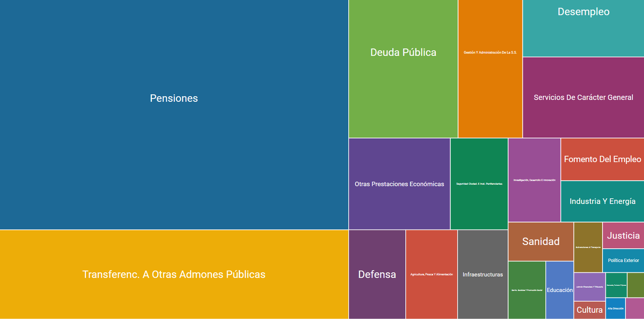
Task: Click the Transferenc. A Otras Admones Públicas block
Action: (x=174, y=275)
